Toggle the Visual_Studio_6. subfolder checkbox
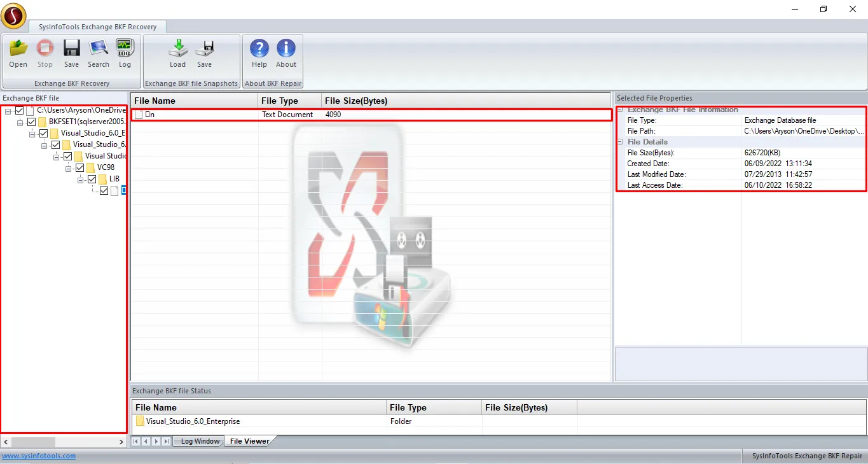 pos(55,145)
